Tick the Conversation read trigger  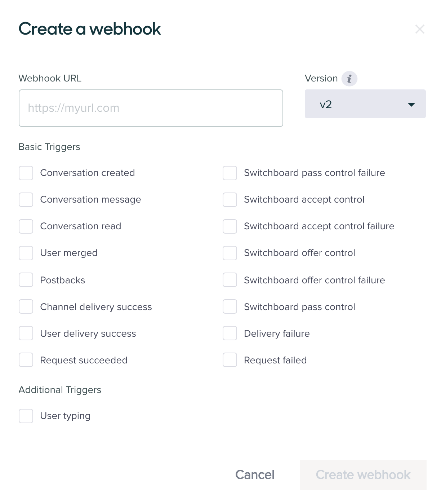click(x=26, y=226)
